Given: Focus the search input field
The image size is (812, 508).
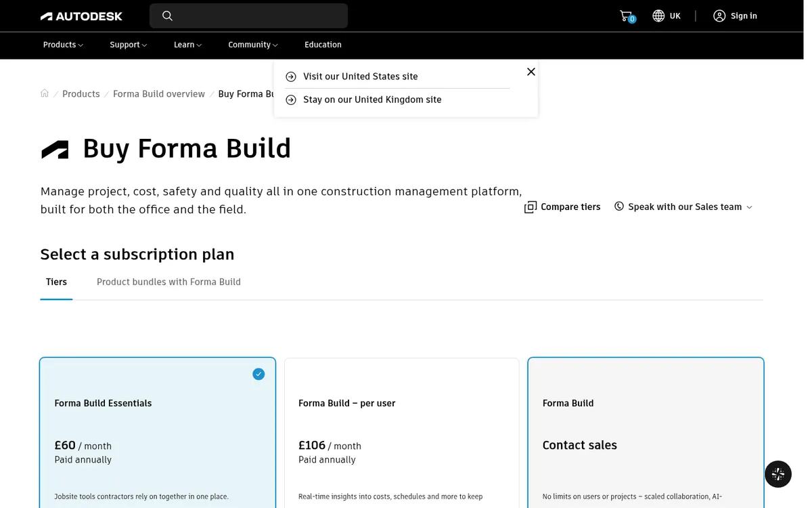Looking at the screenshot, I should tap(248, 16).
